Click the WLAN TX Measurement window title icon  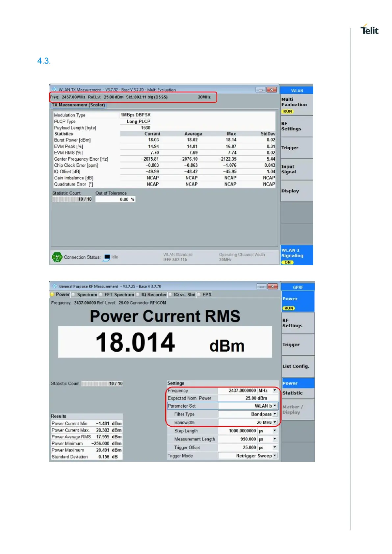tap(55, 89)
